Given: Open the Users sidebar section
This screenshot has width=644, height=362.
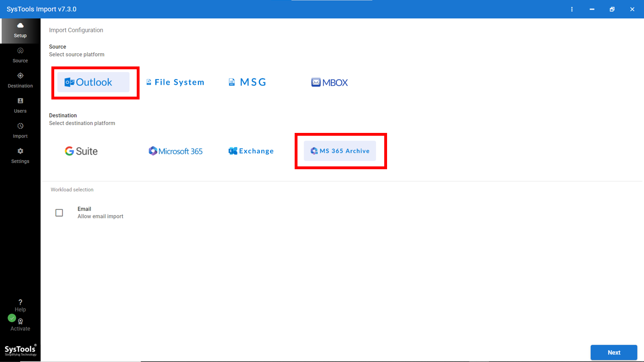Looking at the screenshot, I should pos(20,106).
